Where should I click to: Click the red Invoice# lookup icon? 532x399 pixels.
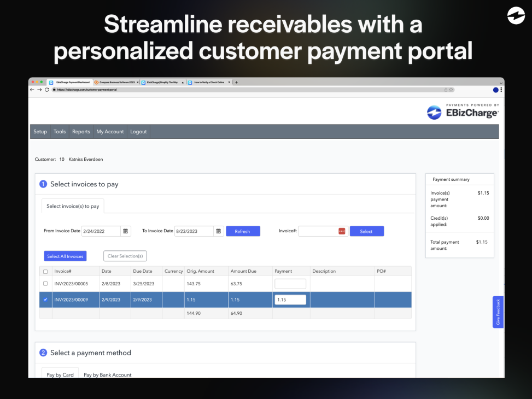342,231
